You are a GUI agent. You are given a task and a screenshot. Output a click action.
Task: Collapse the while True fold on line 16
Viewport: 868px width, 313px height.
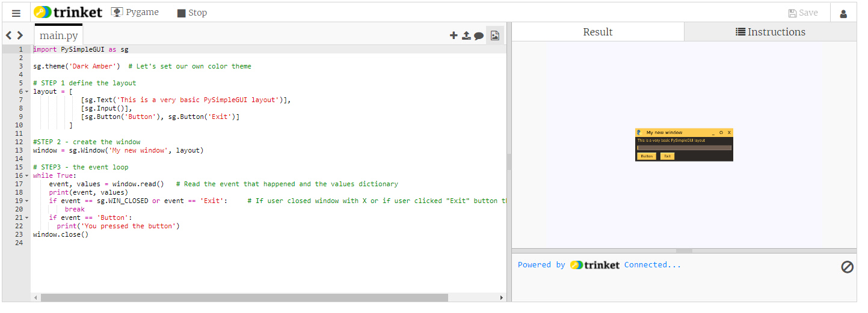tap(26, 176)
